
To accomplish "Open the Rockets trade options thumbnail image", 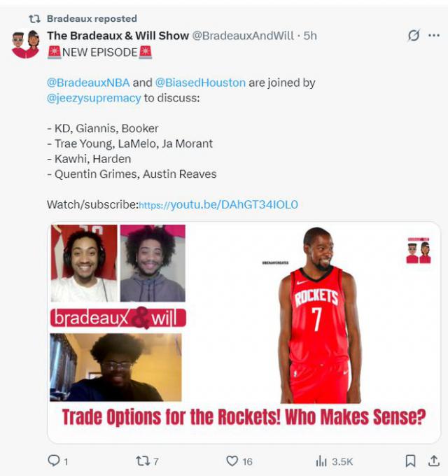I will [244, 332].
